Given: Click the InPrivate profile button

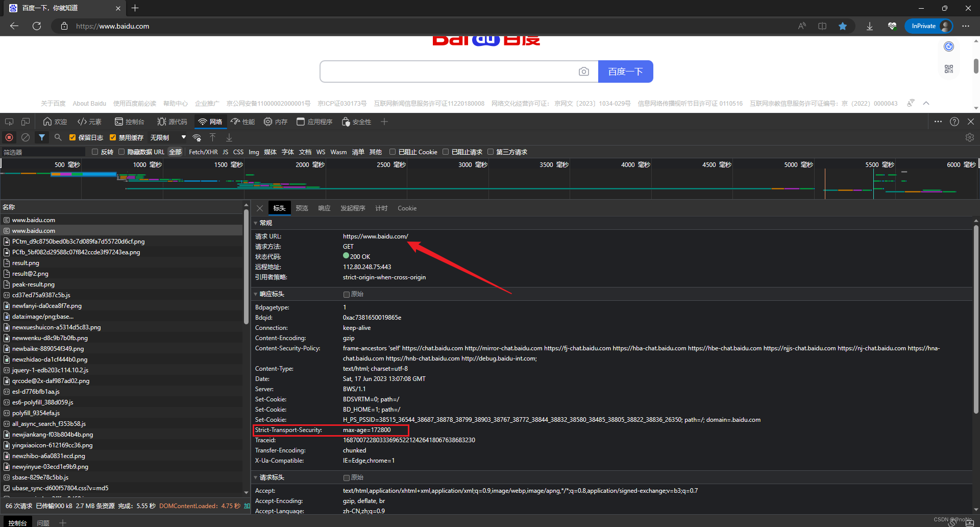Looking at the screenshot, I should pyautogui.click(x=928, y=26).
